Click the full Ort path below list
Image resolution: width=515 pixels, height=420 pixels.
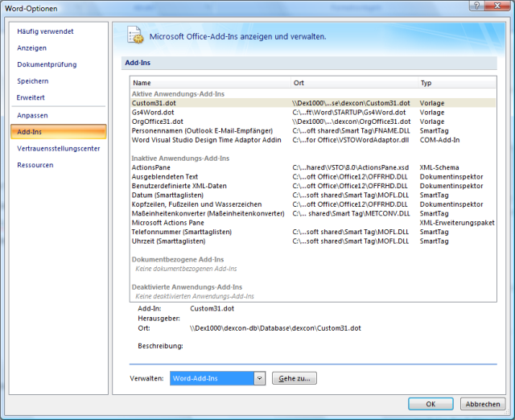pos(275,328)
